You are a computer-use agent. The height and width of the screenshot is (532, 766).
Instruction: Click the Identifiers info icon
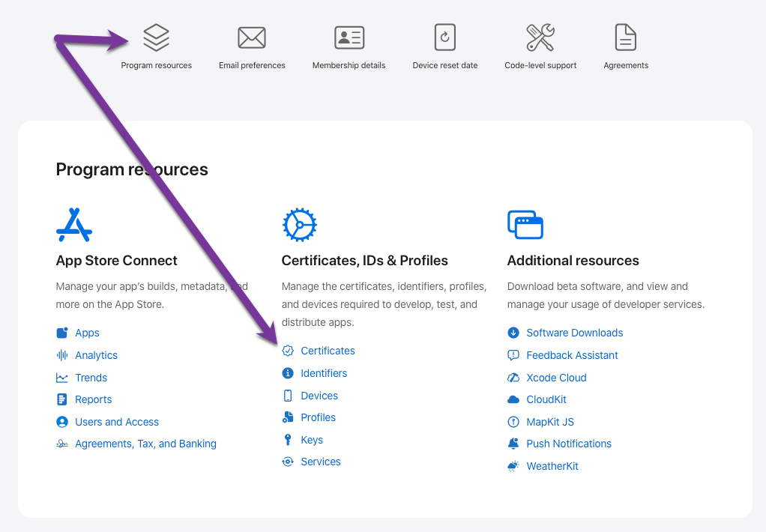click(288, 373)
